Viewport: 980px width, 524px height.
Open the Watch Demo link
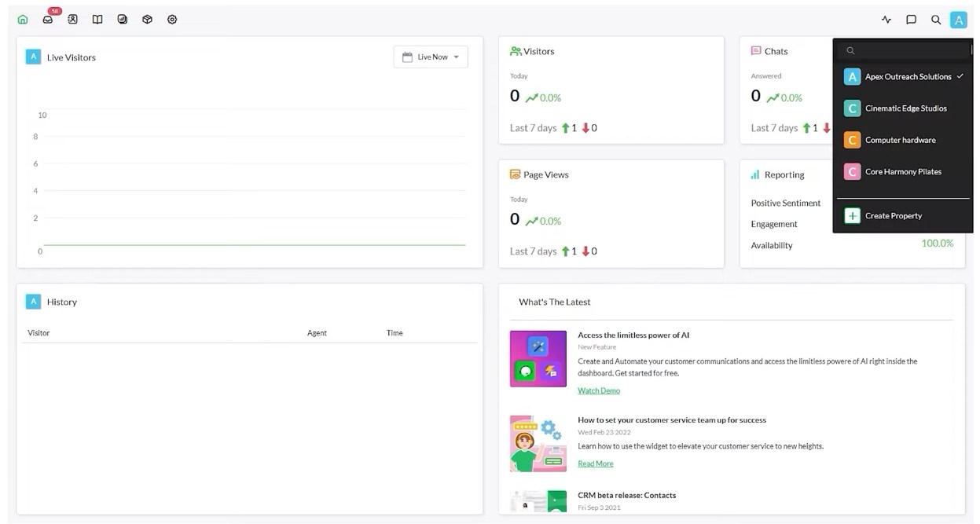click(599, 390)
